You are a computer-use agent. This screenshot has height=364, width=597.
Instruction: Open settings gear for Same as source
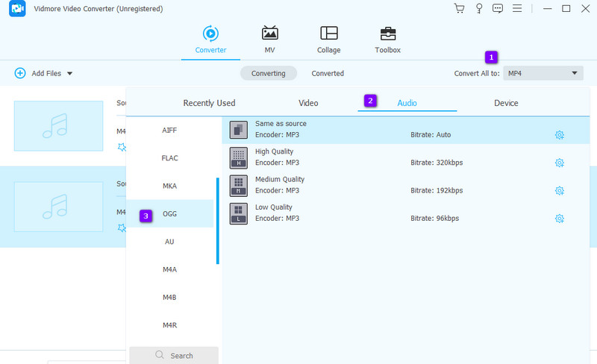point(559,135)
